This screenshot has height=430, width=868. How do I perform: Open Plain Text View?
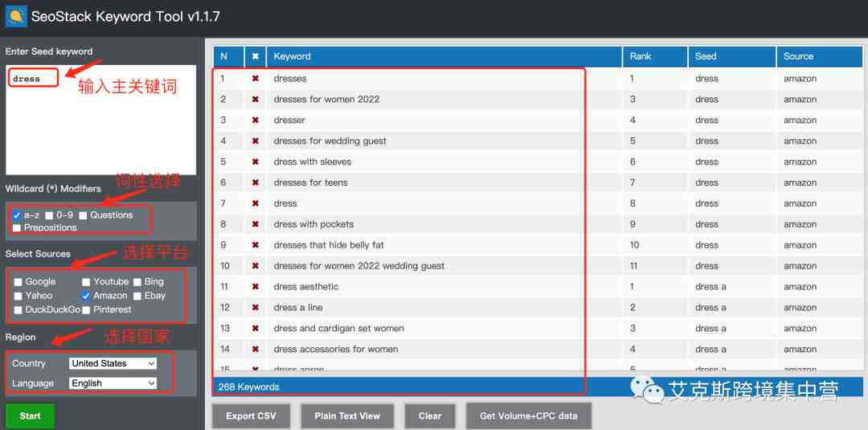(x=347, y=416)
